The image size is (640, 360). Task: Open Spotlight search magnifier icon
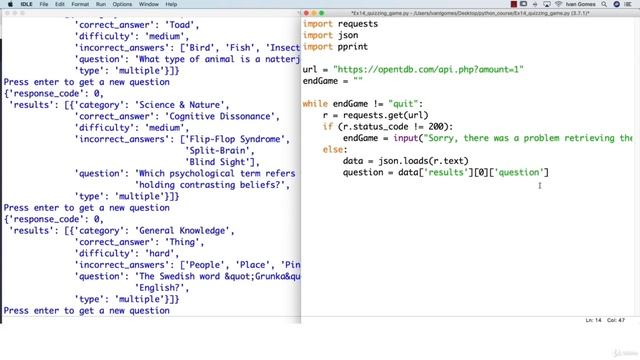point(604,4)
